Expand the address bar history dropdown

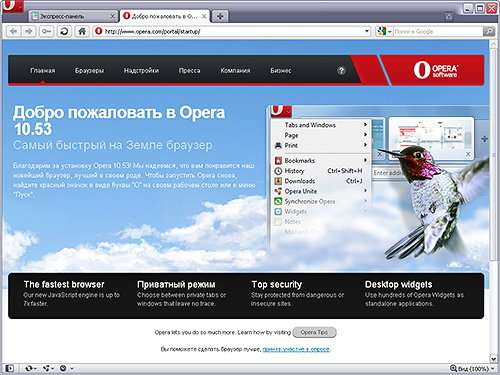point(367,31)
